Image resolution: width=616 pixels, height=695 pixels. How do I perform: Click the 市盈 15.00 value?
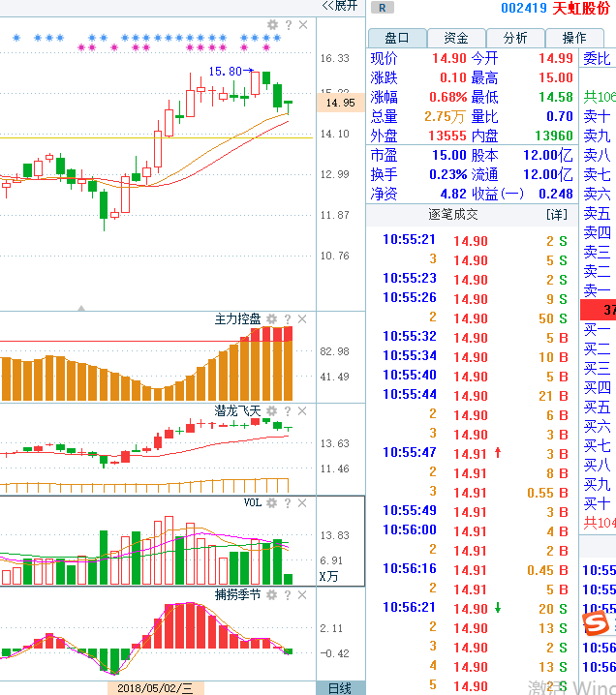449,155
